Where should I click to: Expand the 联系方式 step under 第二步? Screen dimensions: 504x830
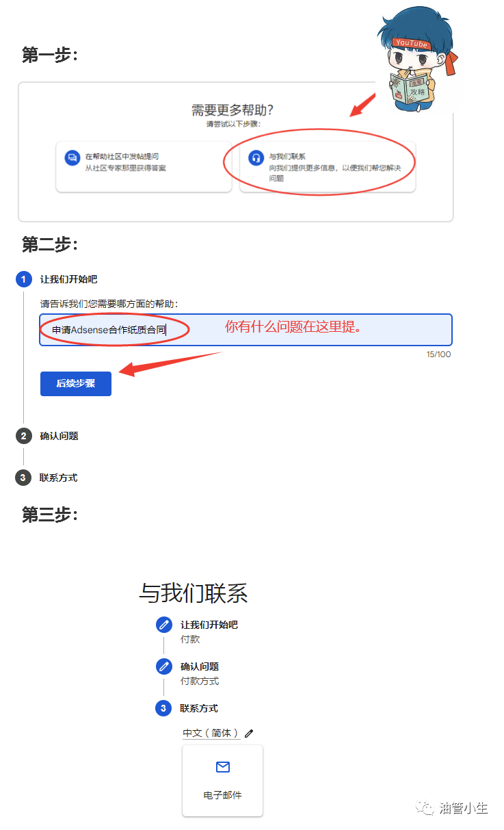click(x=59, y=478)
